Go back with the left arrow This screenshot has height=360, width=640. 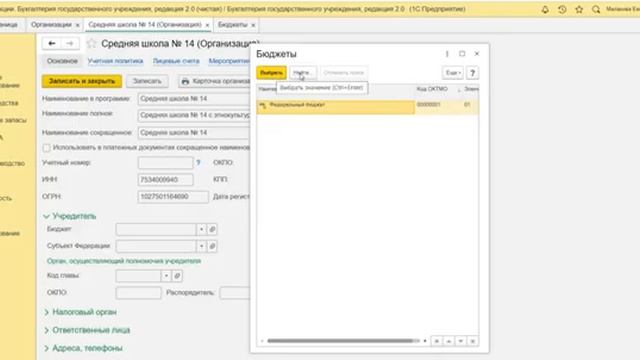pos(52,43)
